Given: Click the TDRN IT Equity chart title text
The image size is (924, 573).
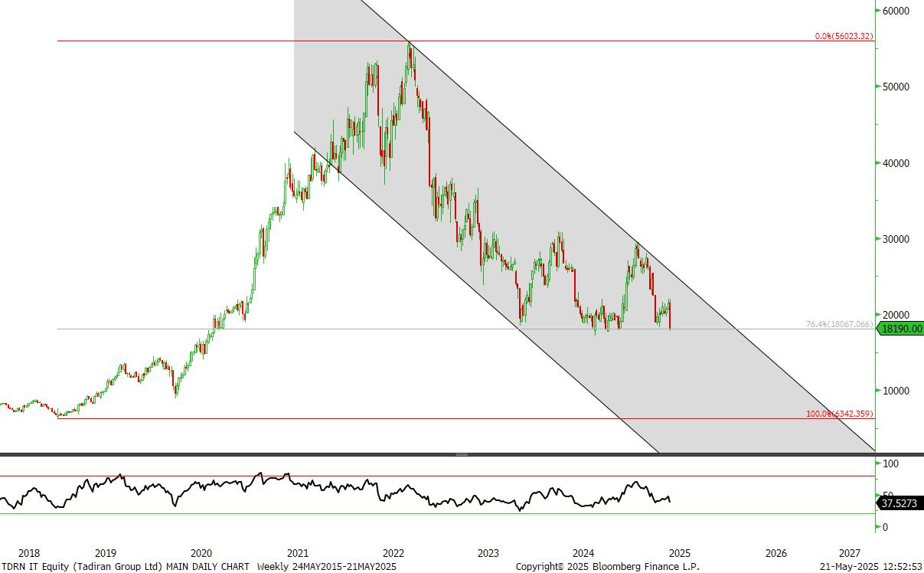Looking at the screenshot, I should 126,566.
